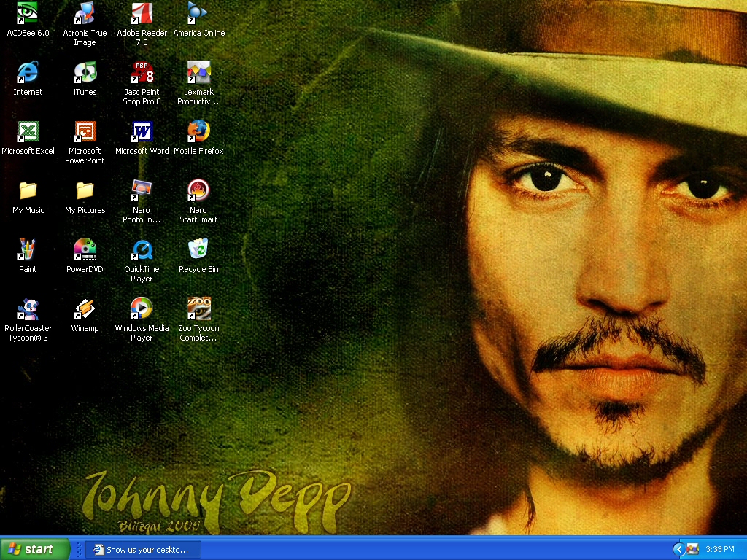Screen dimensions: 747x560
Task: Select the My Music folder
Action: click(x=28, y=190)
